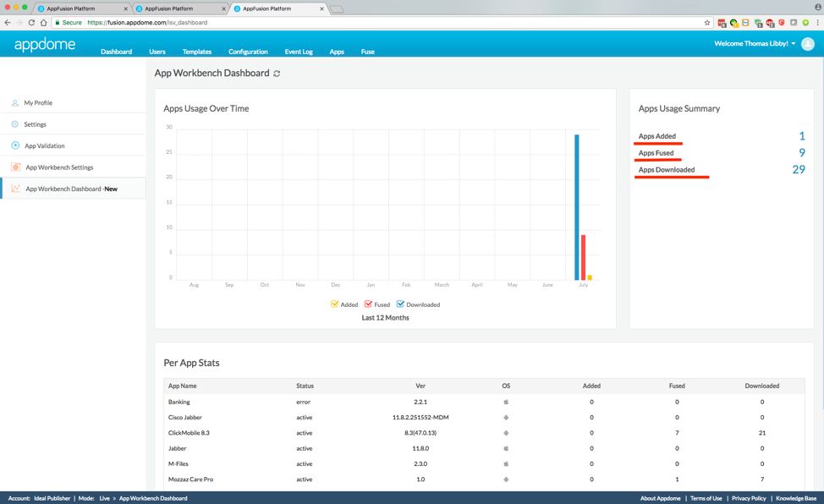Open App Workbench Settings in the sidebar

pyautogui.click(x=73, y=167)
